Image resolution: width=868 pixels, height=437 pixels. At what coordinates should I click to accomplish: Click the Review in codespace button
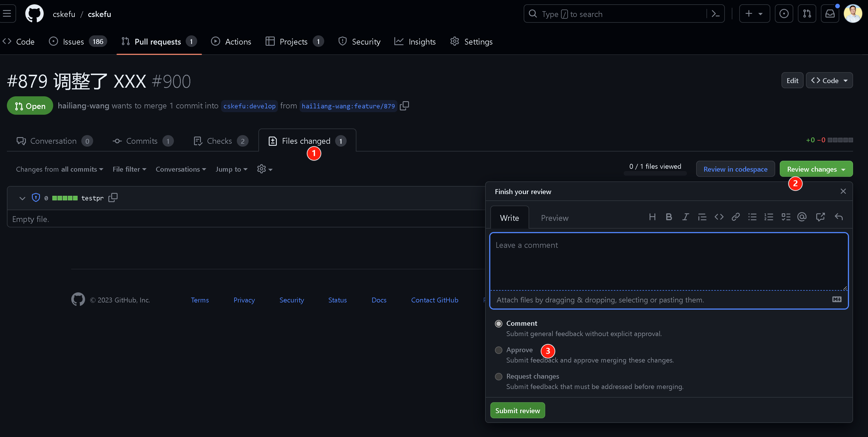click(x=735, y=169)
